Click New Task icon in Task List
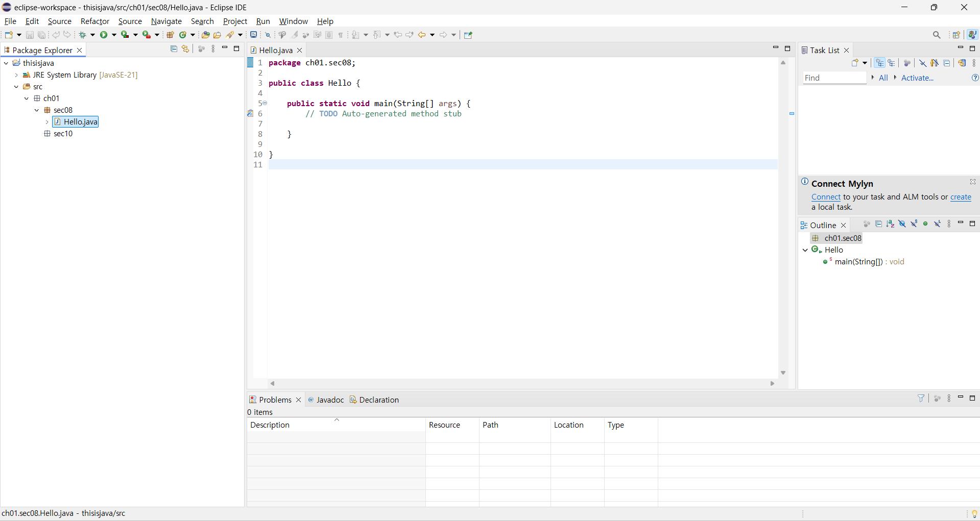 [855, 63]
